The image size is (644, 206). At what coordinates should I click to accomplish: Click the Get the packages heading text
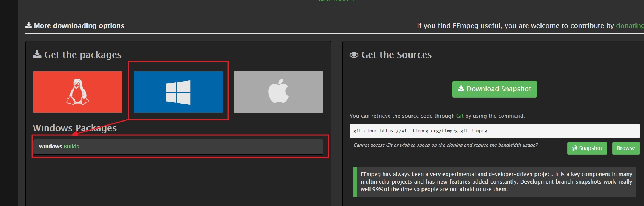pyautogui.click(x=83, y=55)
